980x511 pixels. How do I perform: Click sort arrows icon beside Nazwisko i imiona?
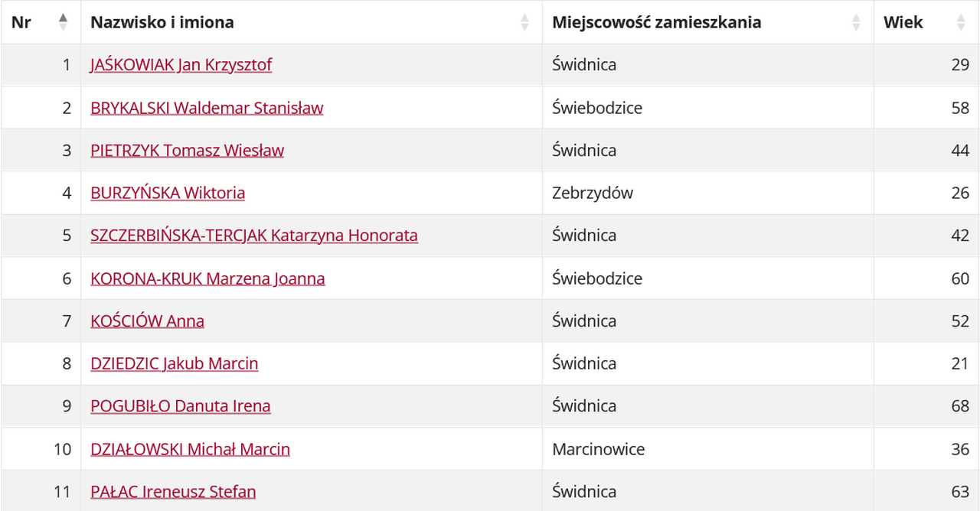(x=525, y=22)
